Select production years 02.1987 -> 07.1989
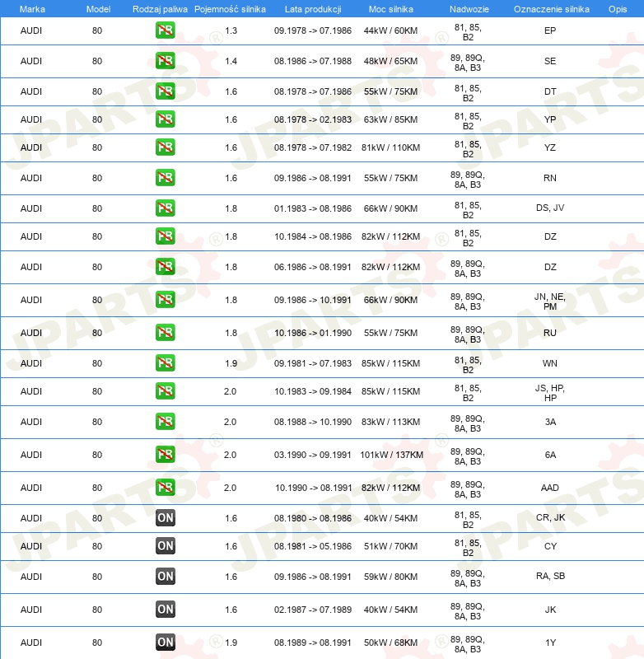Image resolution: width=644 pixels, height=659 pixels. tap(313, 610)
